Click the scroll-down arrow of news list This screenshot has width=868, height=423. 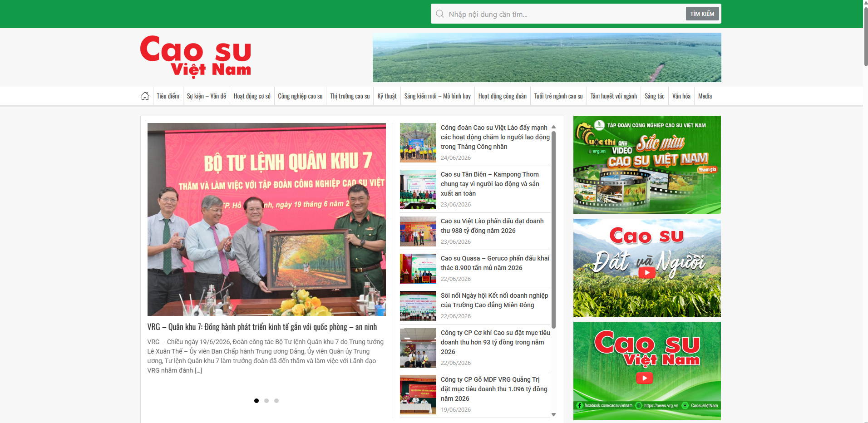click(553, 414)
